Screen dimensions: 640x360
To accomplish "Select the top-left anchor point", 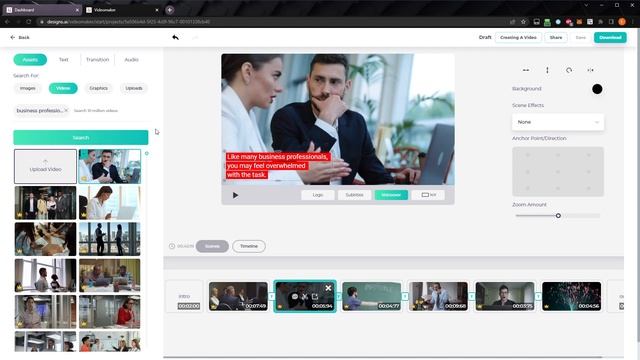I will (528, 155).
